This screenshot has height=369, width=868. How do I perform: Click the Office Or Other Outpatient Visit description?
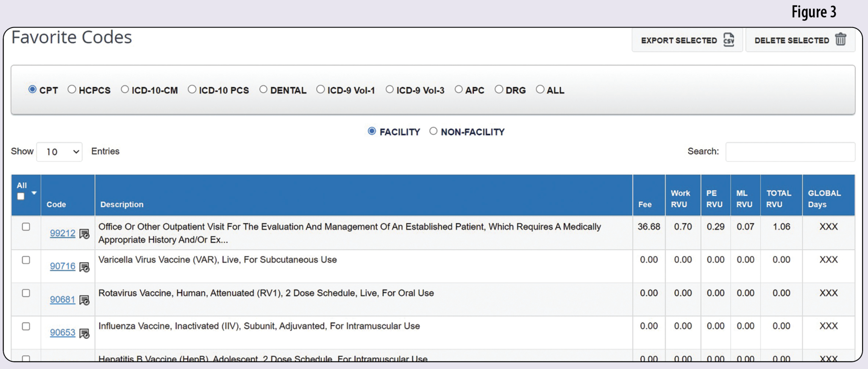tap(350, 233)
